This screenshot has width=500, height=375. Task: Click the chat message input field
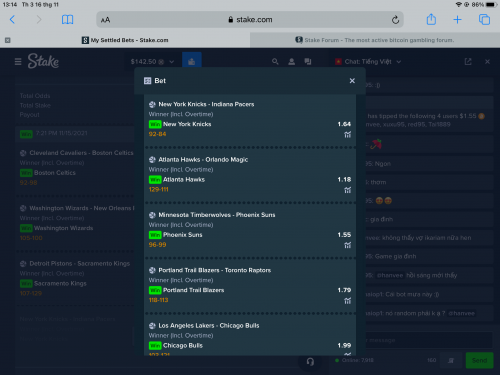click(429, 340)
